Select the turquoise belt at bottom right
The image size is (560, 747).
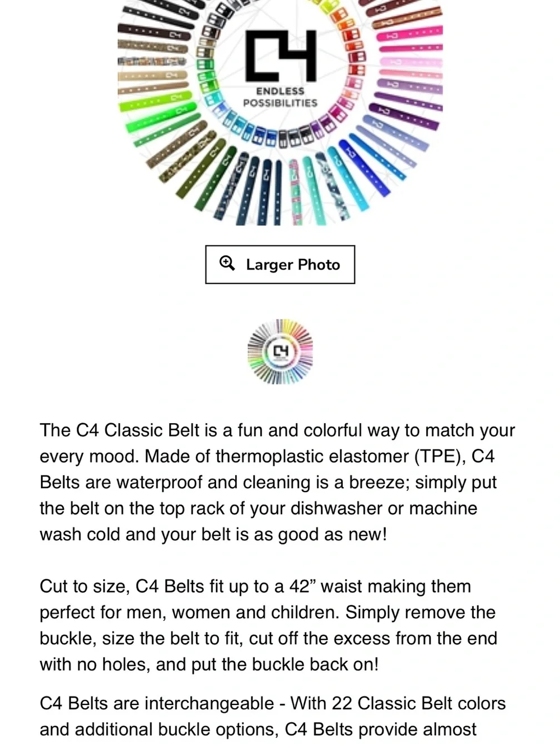(x=347, y=179)
